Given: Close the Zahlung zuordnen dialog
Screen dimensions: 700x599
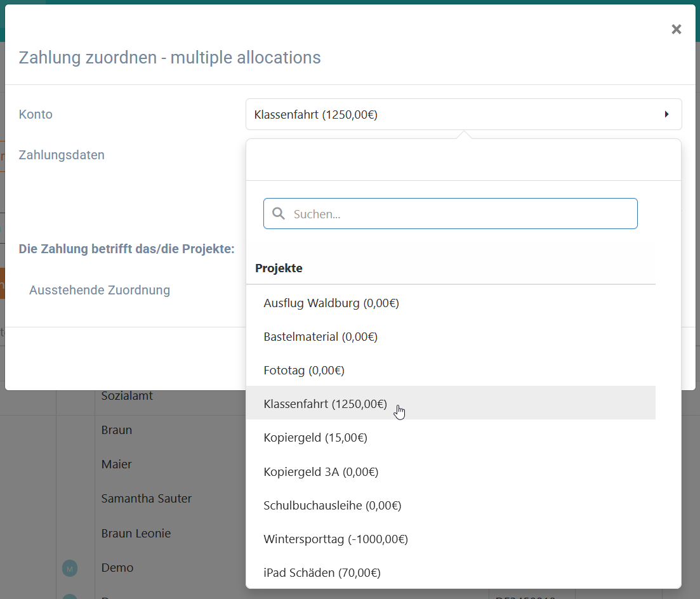Looking at the screenshot, I should 677,29.
